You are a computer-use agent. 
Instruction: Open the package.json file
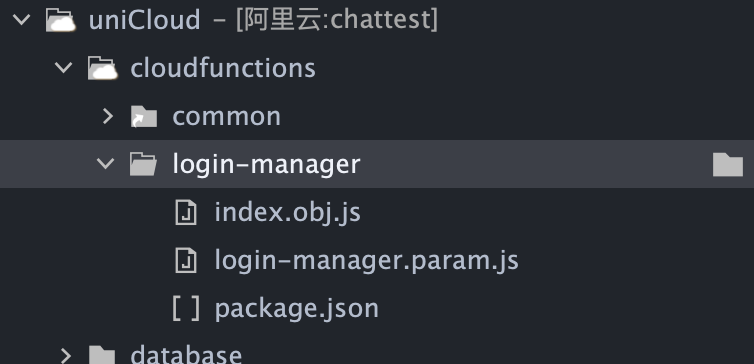[297, 309]
